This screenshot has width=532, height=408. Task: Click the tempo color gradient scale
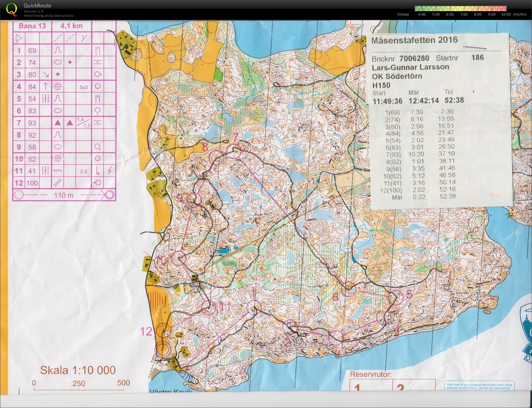[461, 9]
